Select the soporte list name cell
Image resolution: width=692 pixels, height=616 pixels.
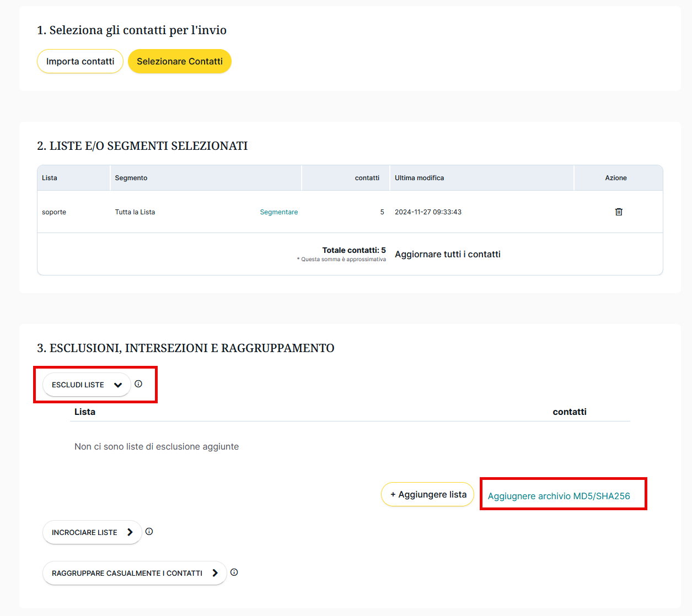click(54, 212)
